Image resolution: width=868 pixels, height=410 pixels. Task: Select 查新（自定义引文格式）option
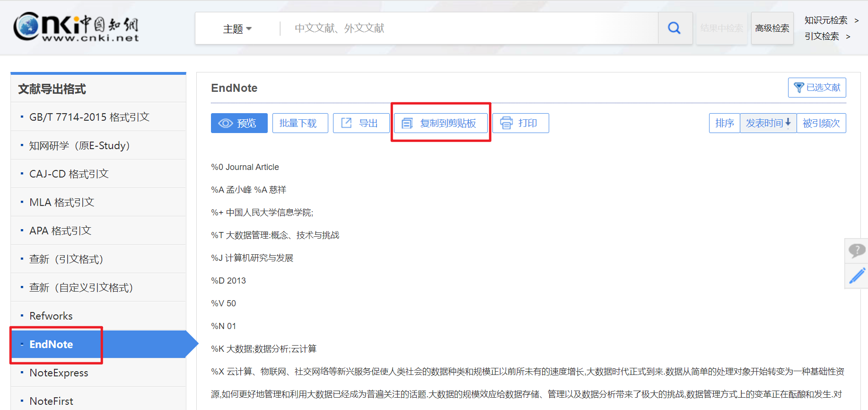98,287
